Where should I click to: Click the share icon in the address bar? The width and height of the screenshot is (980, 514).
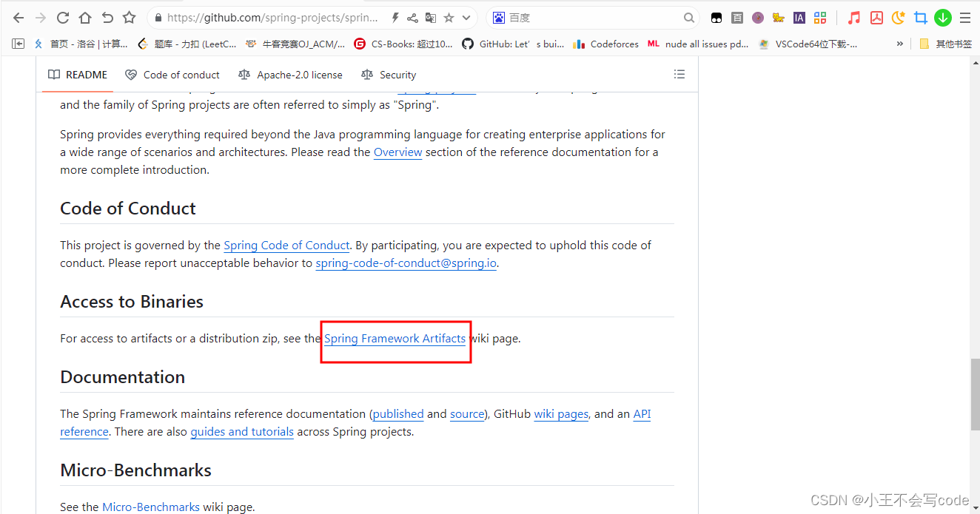(412, 18)
